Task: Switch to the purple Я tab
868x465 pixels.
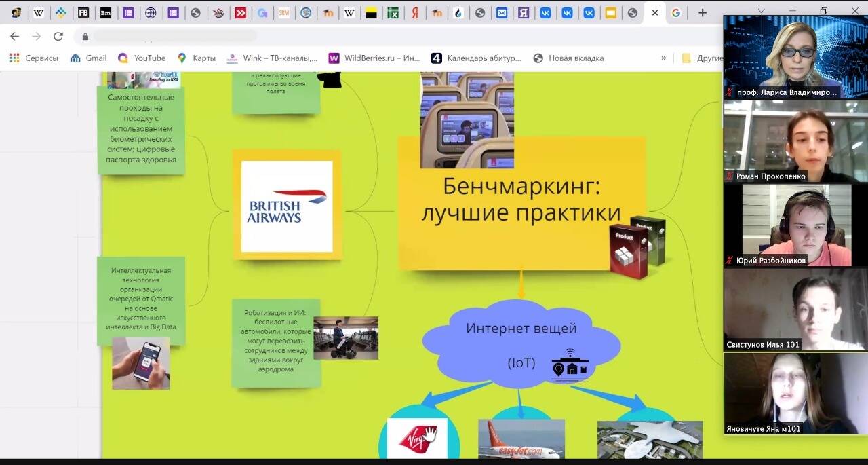Action: tap(524, 12)
